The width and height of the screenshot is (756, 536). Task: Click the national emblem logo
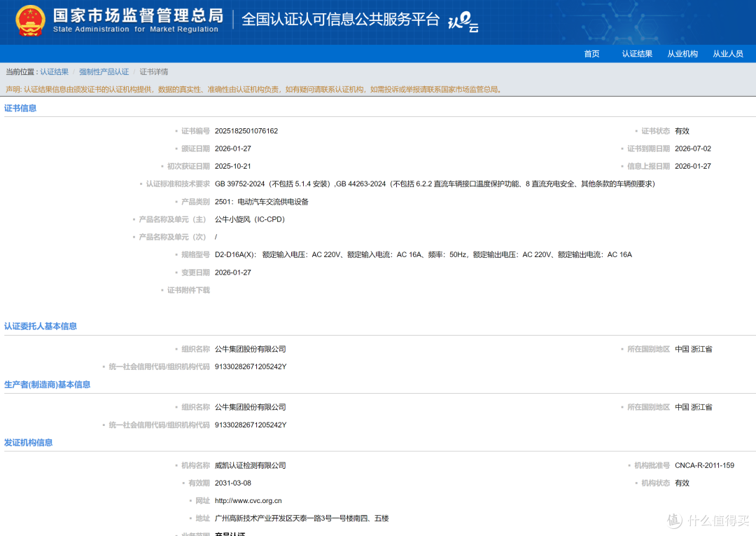(30, 21)
